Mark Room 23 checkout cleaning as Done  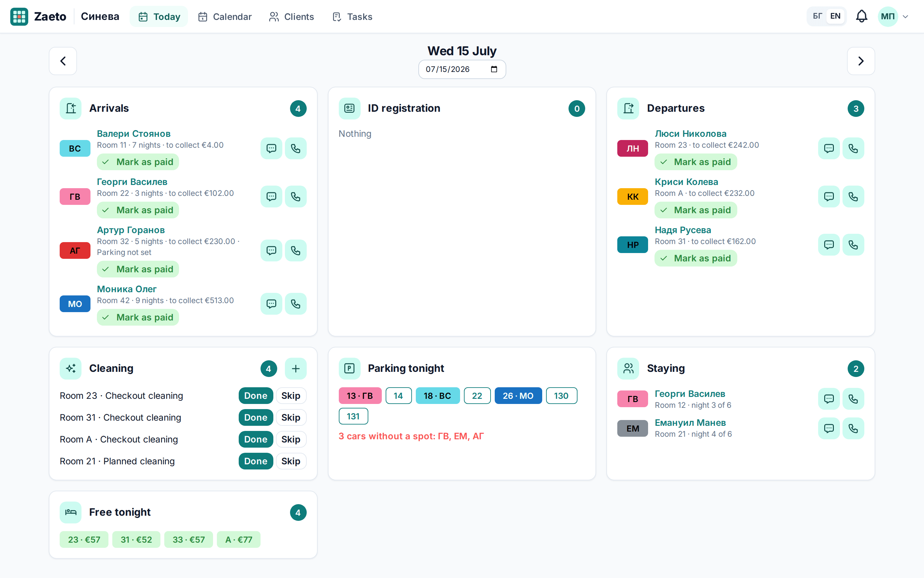coord(256,396)
